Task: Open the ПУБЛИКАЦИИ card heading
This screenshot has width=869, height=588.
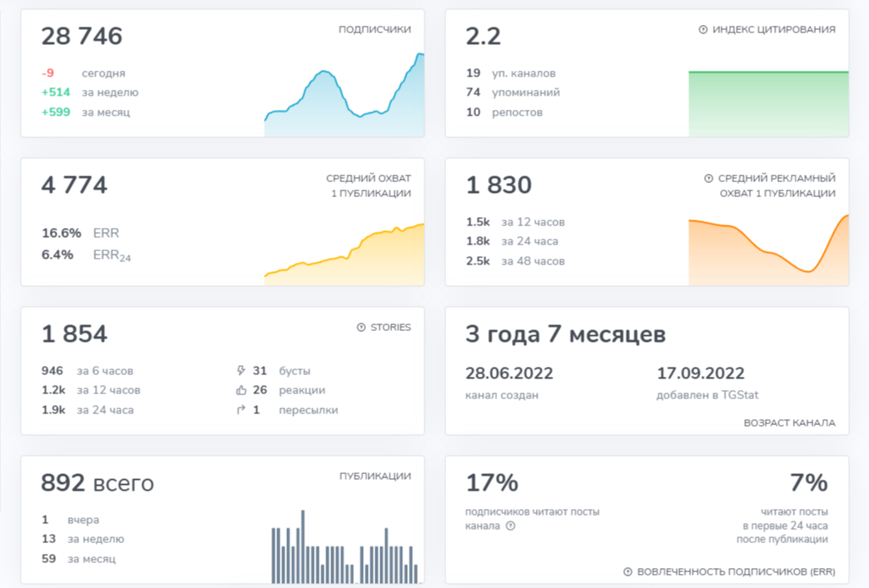Action: coord(375,477)
